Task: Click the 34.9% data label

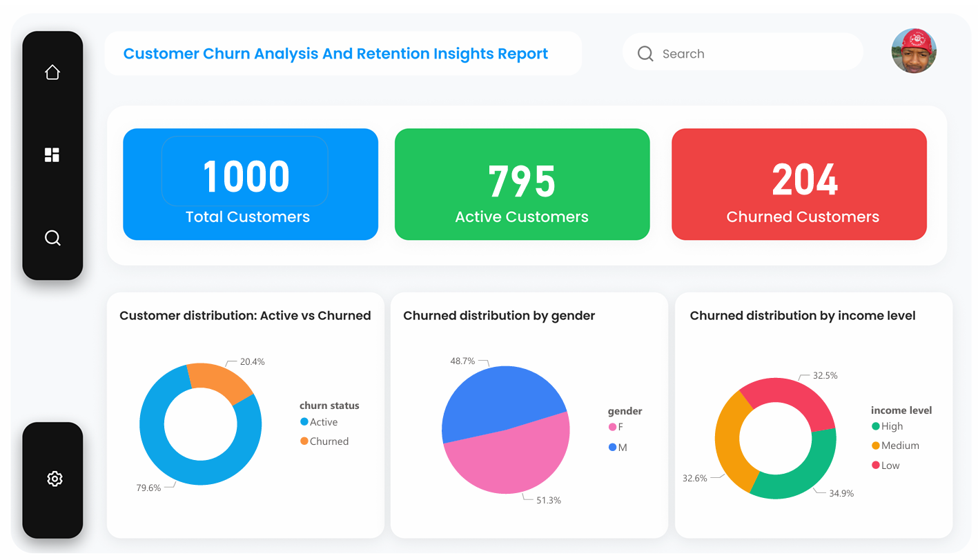Action: point(841,493)
